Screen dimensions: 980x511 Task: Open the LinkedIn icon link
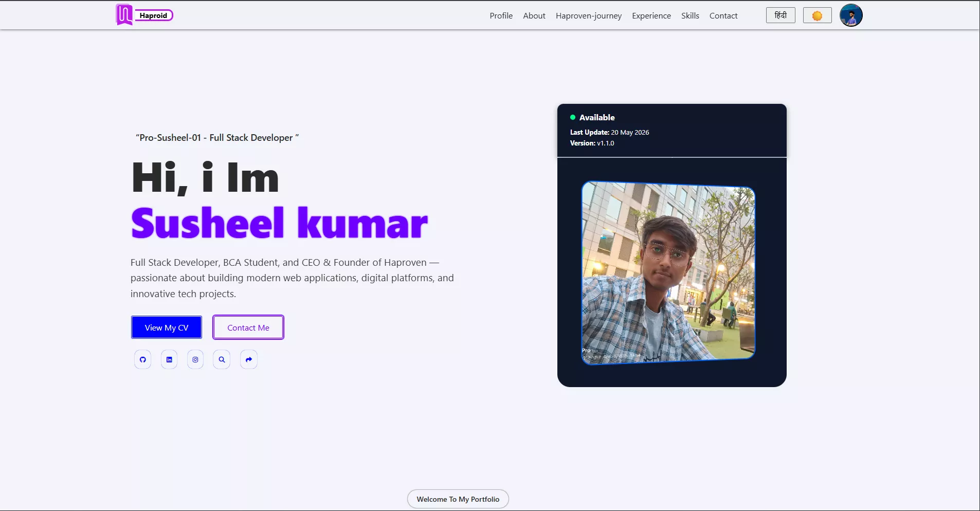tap(169, 359)
